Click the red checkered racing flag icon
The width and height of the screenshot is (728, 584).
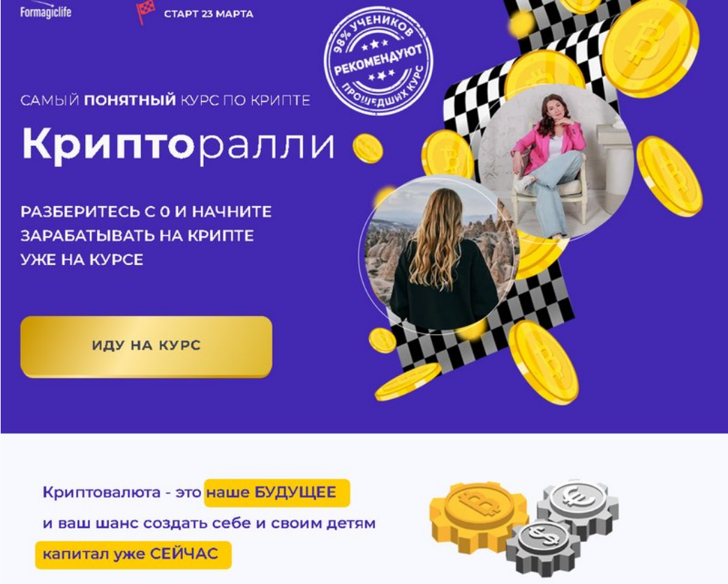[145, 12]
